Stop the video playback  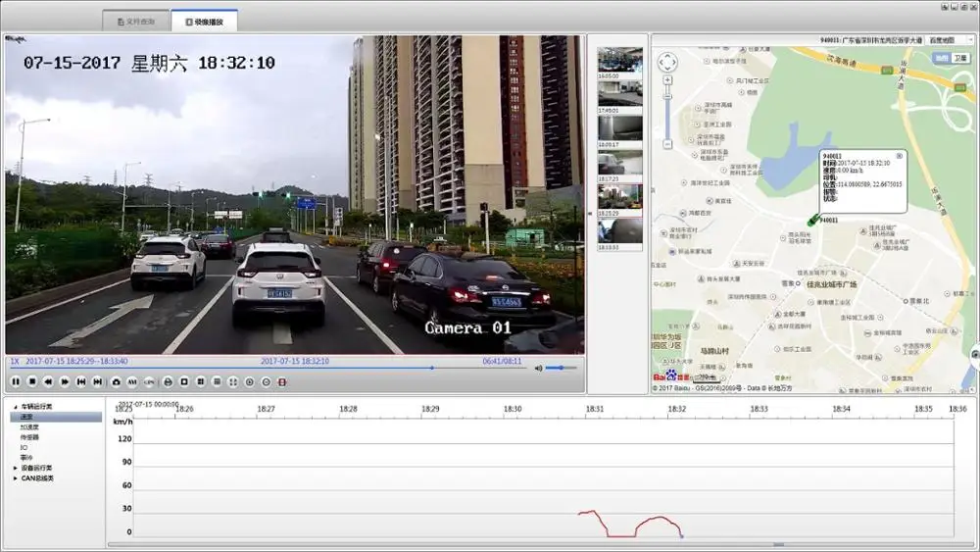32,381
